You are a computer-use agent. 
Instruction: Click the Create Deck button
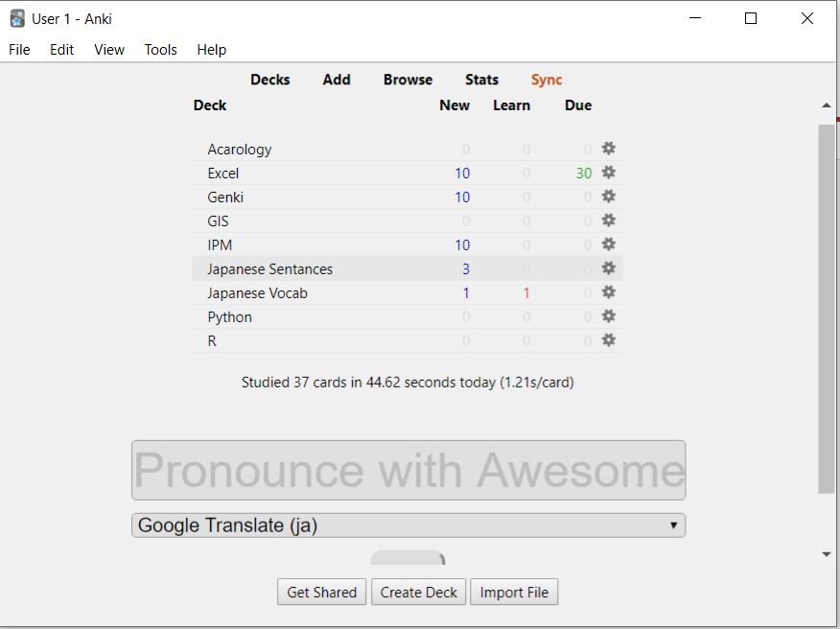coord(418,592)
